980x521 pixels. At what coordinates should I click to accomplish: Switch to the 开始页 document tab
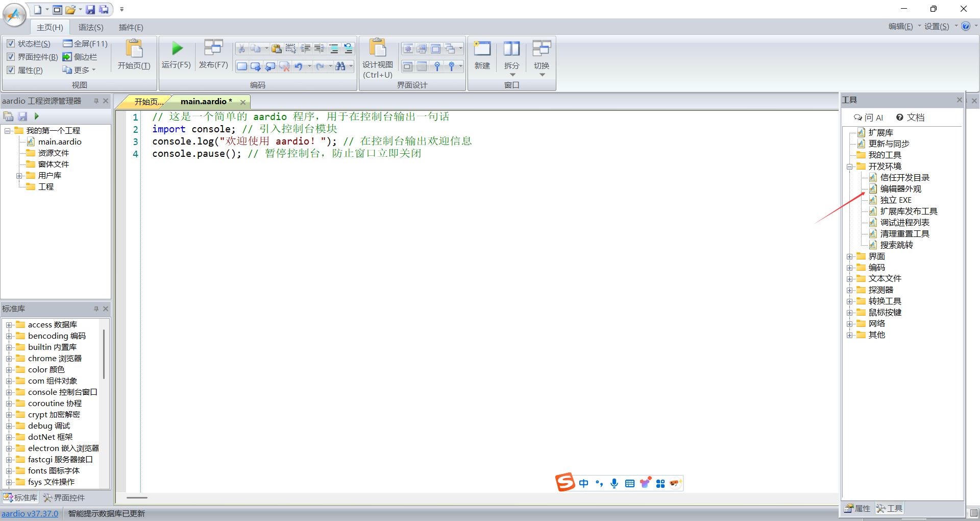tap(148, 102)
